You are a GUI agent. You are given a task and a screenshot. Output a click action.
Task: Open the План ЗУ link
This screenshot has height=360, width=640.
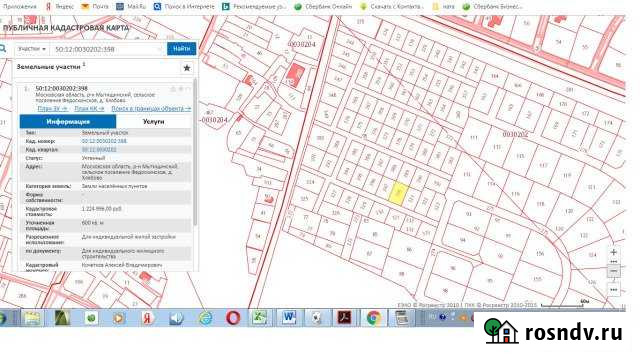(53, 109)
